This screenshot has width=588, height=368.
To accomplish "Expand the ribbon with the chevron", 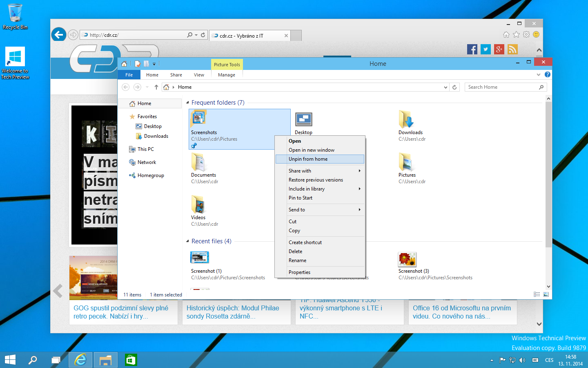I will 539,75.
